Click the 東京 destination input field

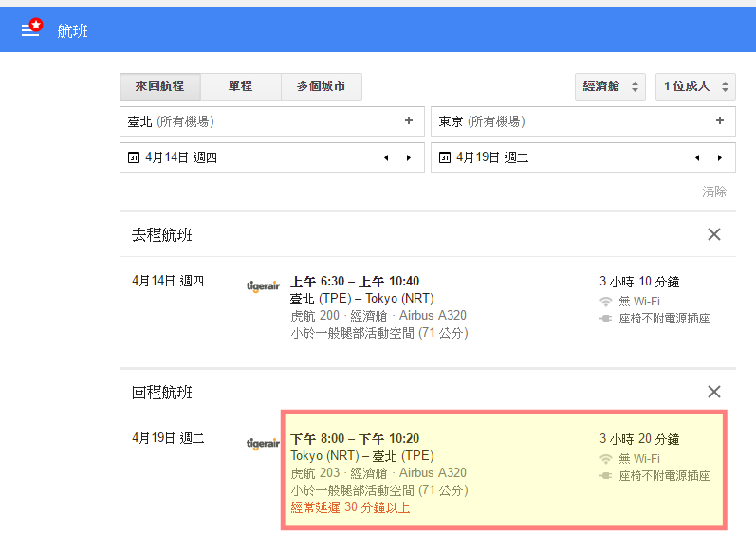(569, 121)
